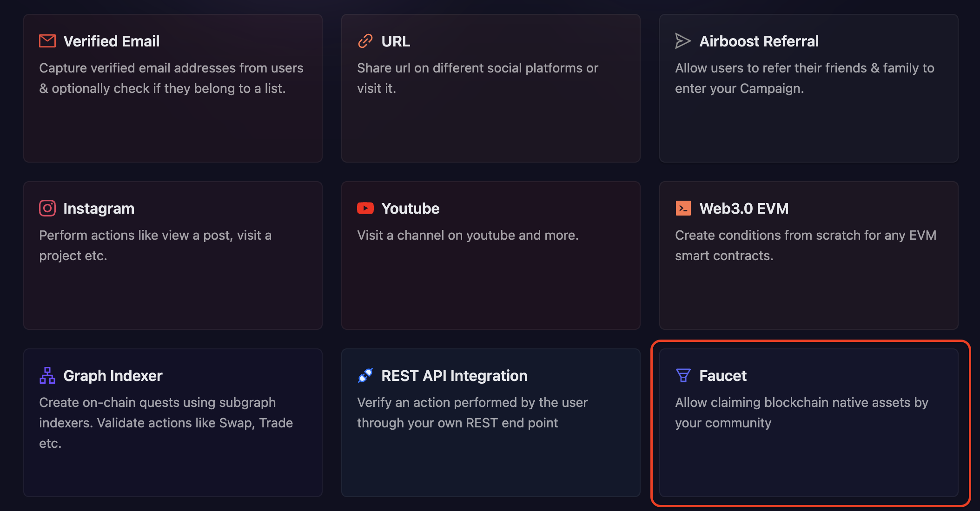Image resolution: width=980 pixels, height=511 pixels.
Task: Click the funnel icon on the Faucet card
Action: coord(682,375)
